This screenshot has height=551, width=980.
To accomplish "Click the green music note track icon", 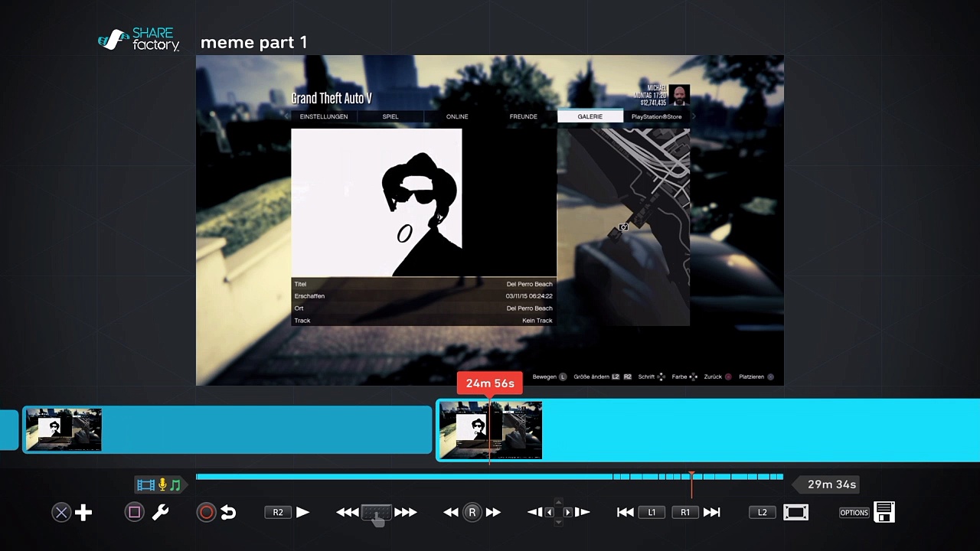I will tap(175, 484).
